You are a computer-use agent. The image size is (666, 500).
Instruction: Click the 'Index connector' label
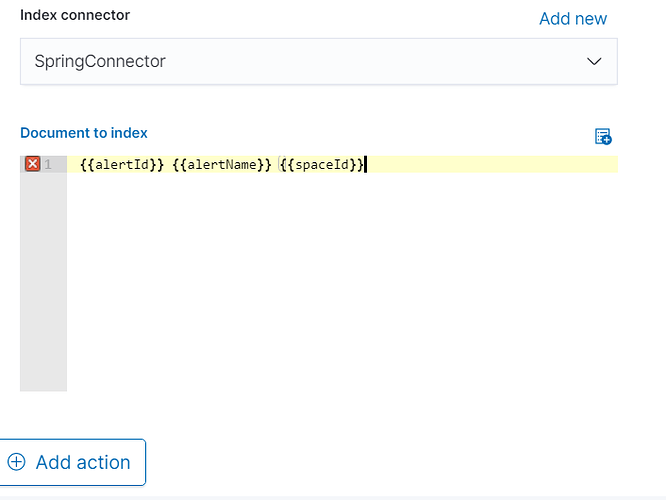tap(75, 15)
